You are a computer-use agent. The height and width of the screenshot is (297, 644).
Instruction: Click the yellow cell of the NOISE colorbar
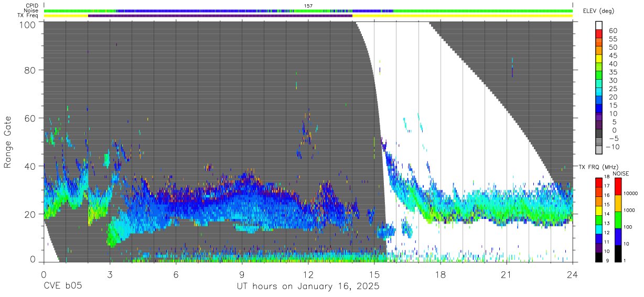617,203
